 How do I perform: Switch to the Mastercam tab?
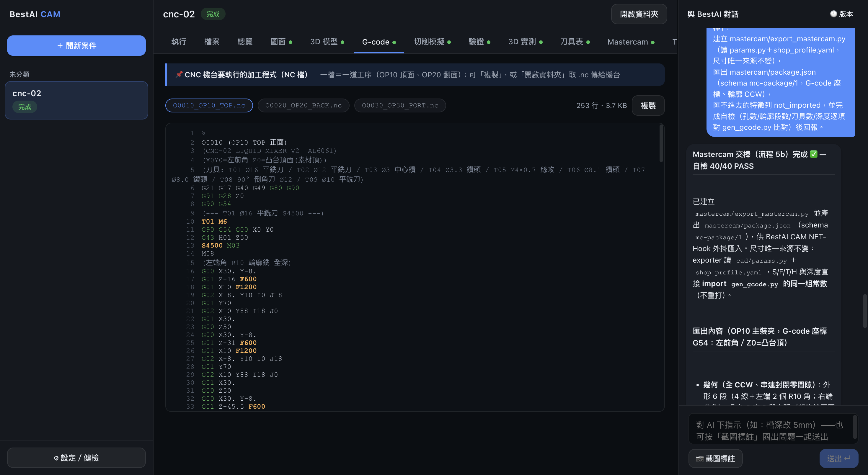click(631, 42)
